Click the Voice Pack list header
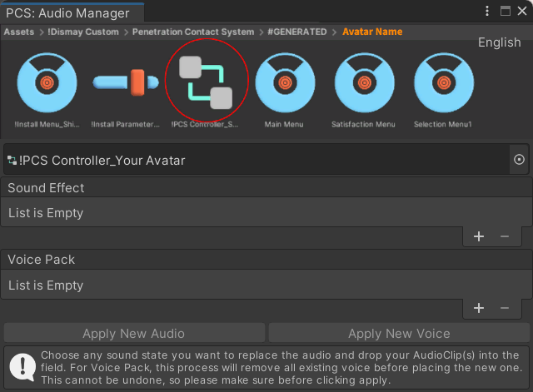This screenshot has height=392, width=533. 266,260
